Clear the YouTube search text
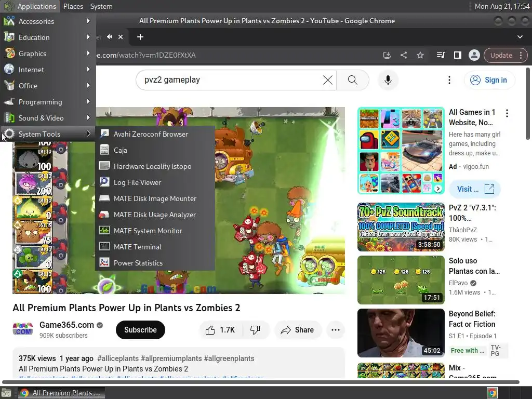Viewport: 532px width, 399px height. [327, 80]
